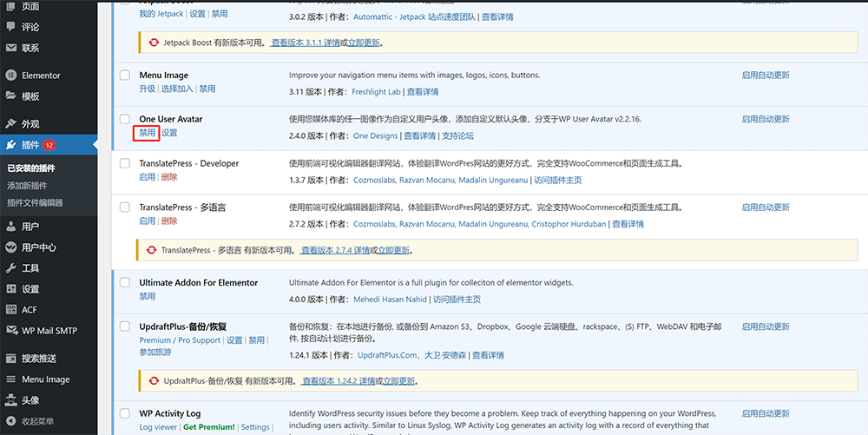Open Settings under WP Activity Log
The image size is (868, 435).
click(255, 427)
